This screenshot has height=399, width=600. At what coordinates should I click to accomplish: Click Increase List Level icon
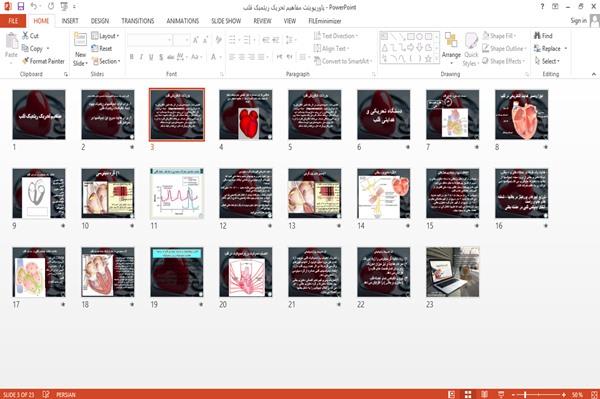pyautogui.click(x=276, y=40)
